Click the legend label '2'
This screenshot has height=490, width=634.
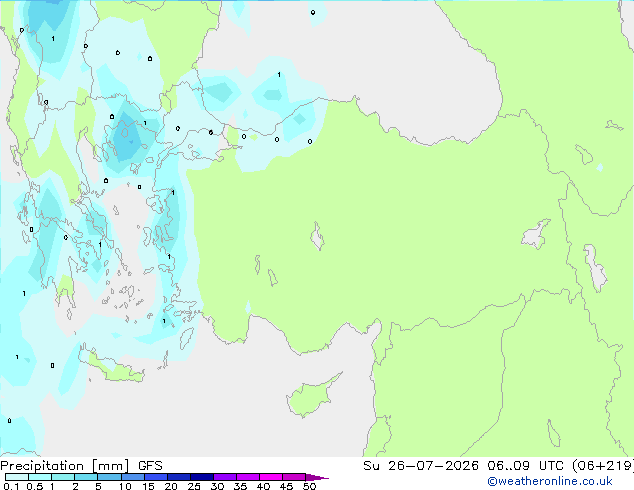pyautogui.click(x=75, y=486)
